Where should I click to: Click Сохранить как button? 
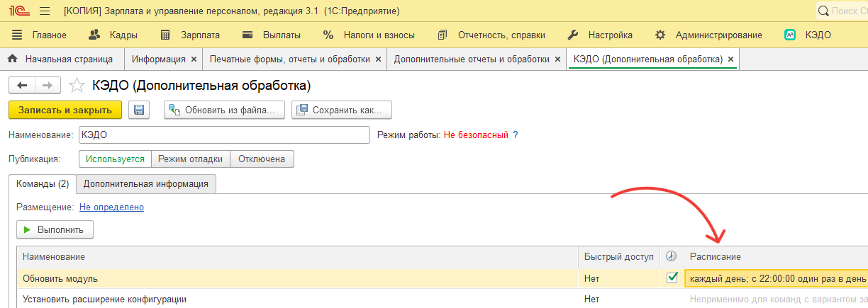[341, 110]
